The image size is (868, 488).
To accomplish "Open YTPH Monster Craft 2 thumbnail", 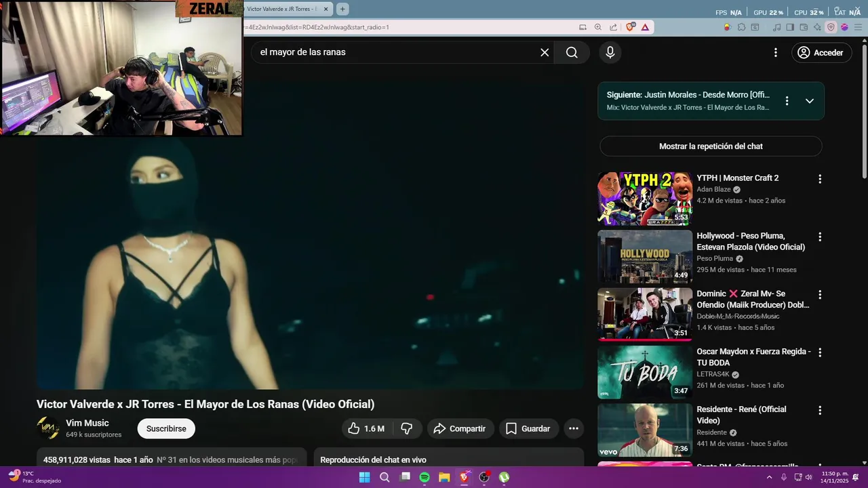I will click(x=645, y=199).
